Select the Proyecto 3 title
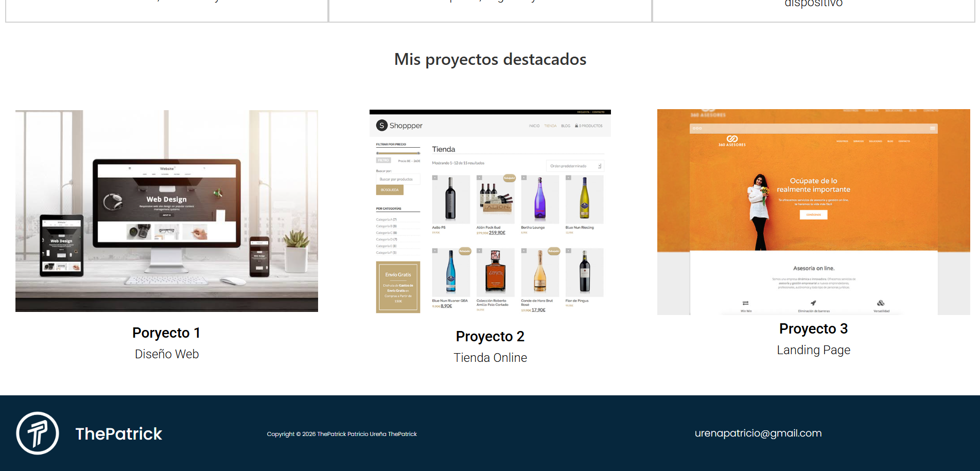The width and height of the screenshot is (980, 471). (814, 329)
